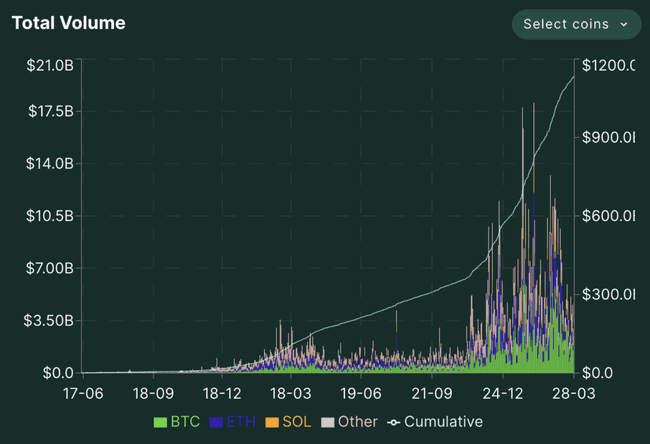Viewport: 650px width, 444px height.
Task: Click the Cumulative line marker icon
Action: [x=393, y=422]
